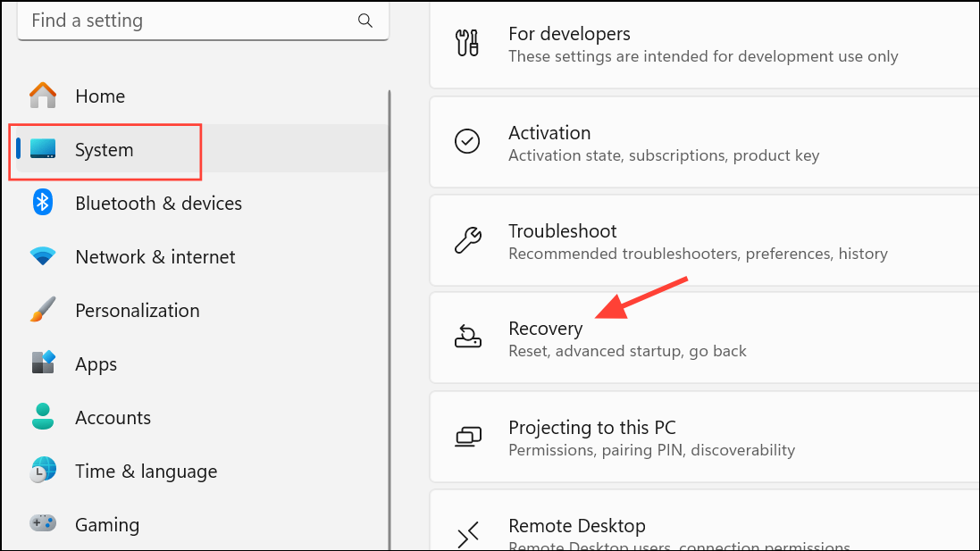Select the Home icon in the sidebar
The width and height of the screenshot is (980, 551).
(x=42, y=94)
